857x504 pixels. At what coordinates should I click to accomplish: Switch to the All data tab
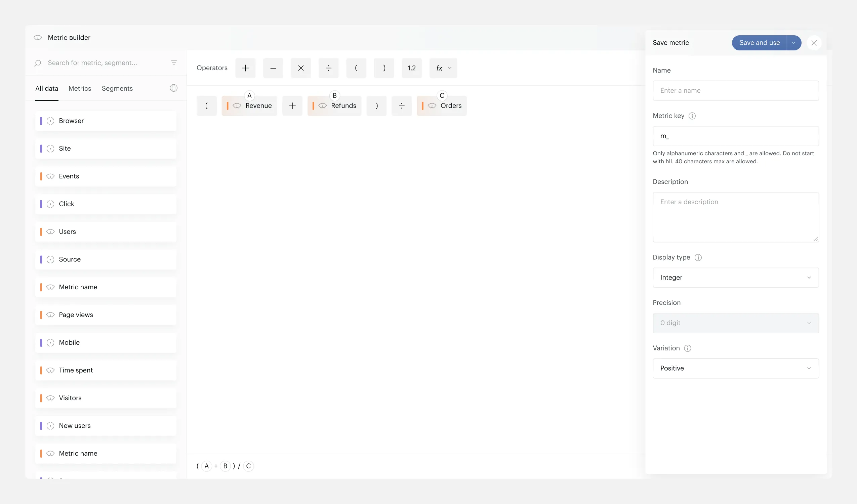[47, 88]
